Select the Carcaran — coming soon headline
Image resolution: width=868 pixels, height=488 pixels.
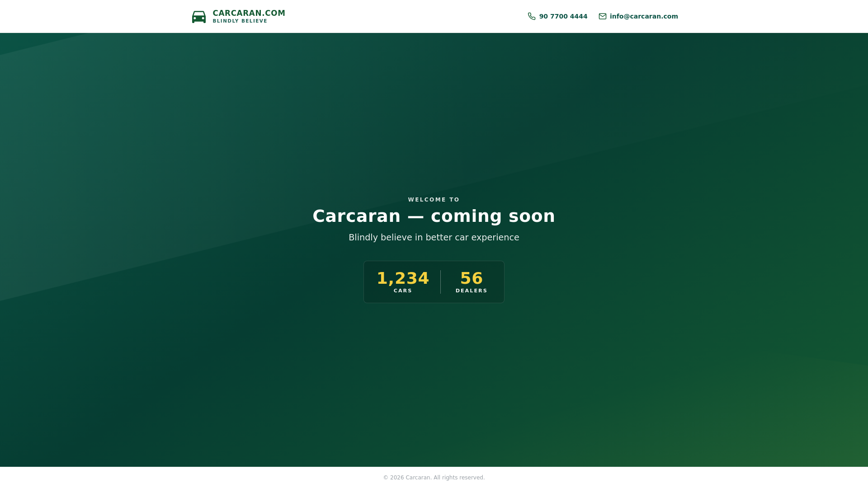pos(434,216)
